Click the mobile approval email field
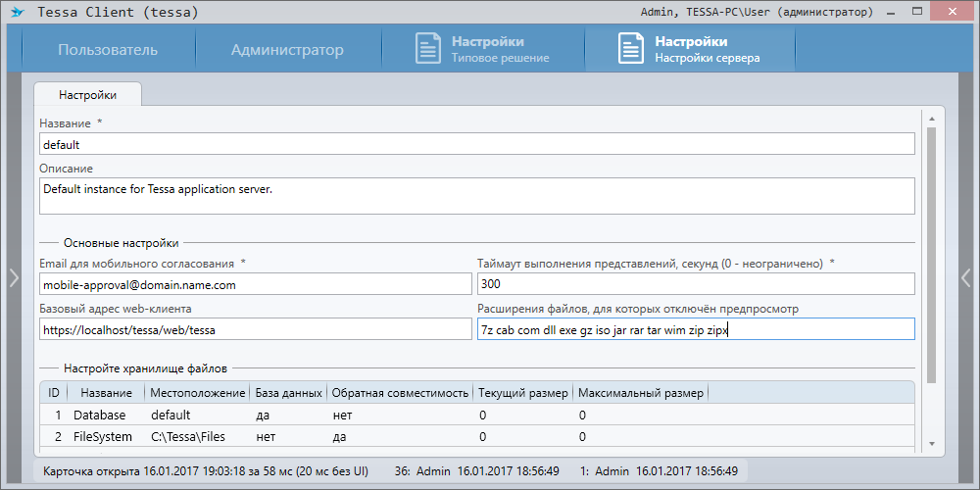 [255, 284]
